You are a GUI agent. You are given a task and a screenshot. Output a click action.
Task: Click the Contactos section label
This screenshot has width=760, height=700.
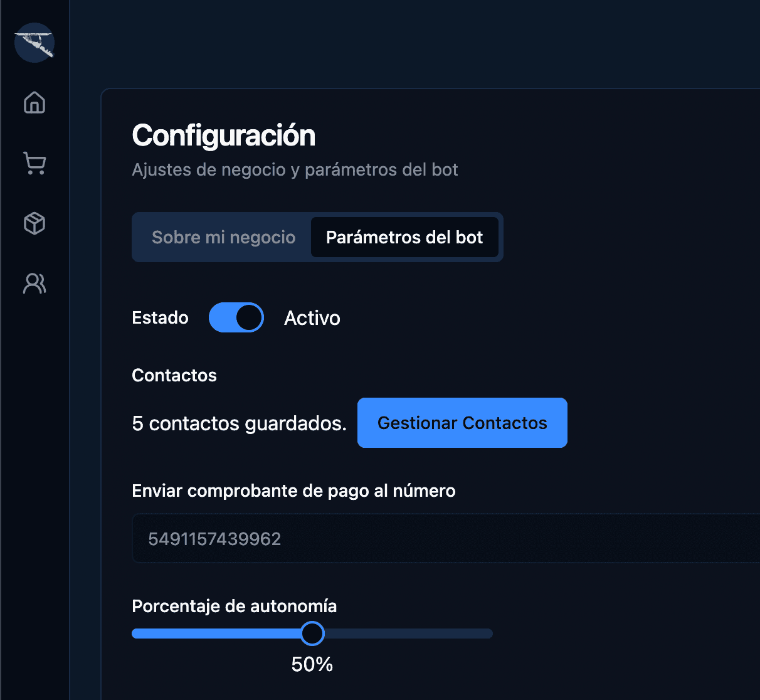(174, 375)
